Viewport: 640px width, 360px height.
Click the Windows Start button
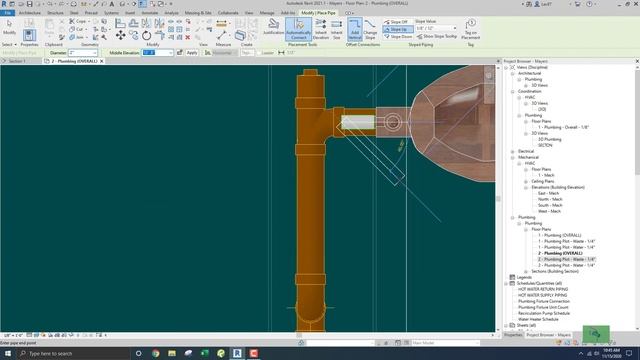[x=8, y=353]
